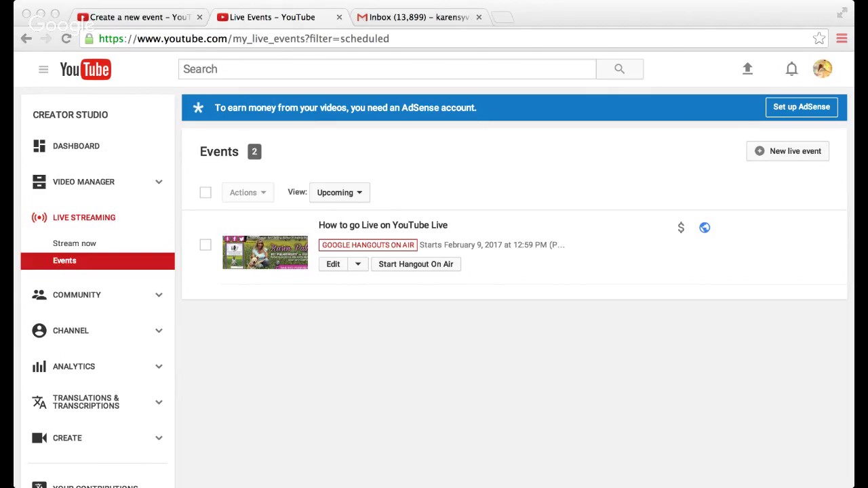Click the green padlock security icon
The height and width of the screenshot is (488, 868).
[89, 39]
